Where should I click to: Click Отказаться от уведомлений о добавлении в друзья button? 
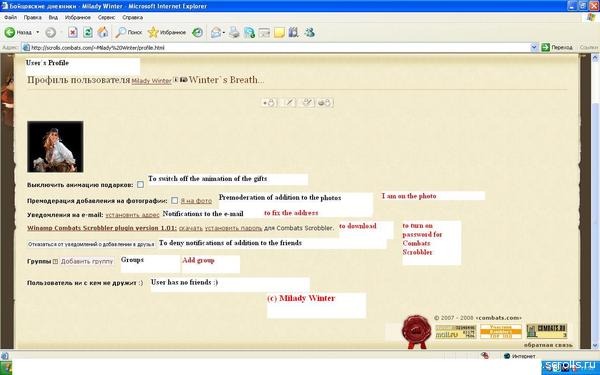coord(91,244)
